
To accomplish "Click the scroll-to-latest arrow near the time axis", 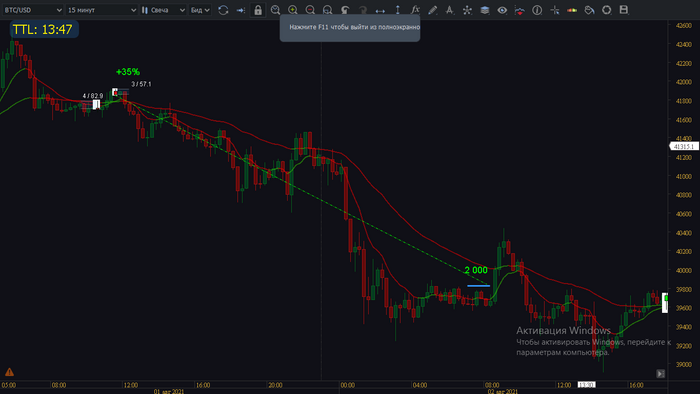I will (x=661, y=373).
